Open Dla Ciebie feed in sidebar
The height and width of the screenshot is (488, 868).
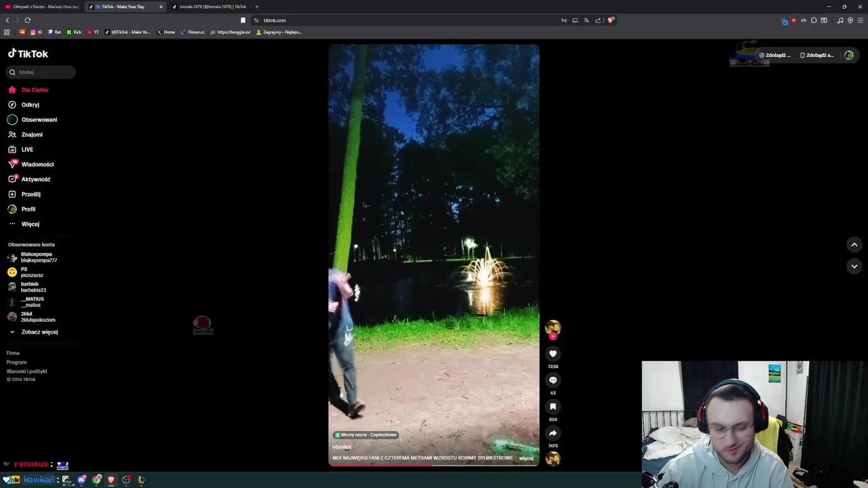coord(28,89)
